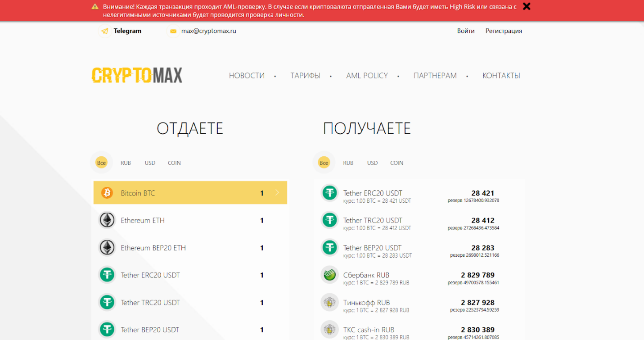
Task: Click the ПОЛУЧАЕТЕ heading
Action: 367,129
